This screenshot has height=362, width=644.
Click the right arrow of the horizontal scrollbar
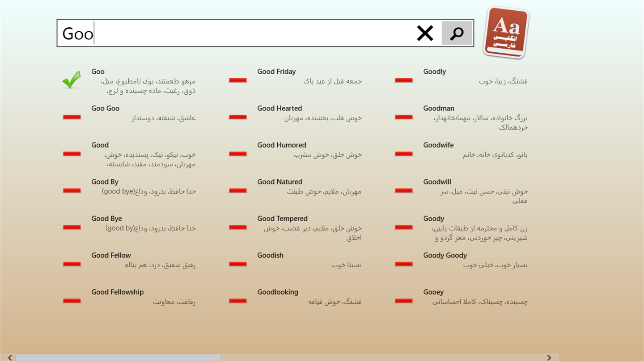click(x=549, y=358)
